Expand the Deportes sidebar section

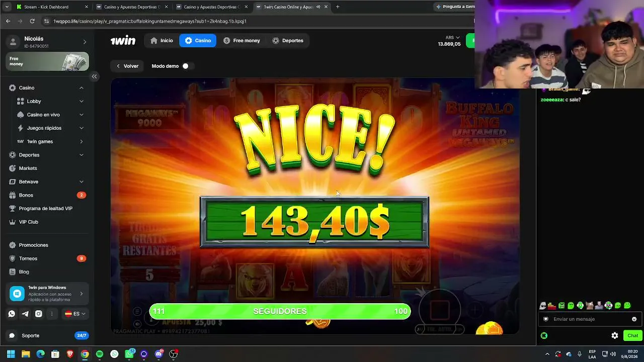pyautogui.click(x=82, y=155)
